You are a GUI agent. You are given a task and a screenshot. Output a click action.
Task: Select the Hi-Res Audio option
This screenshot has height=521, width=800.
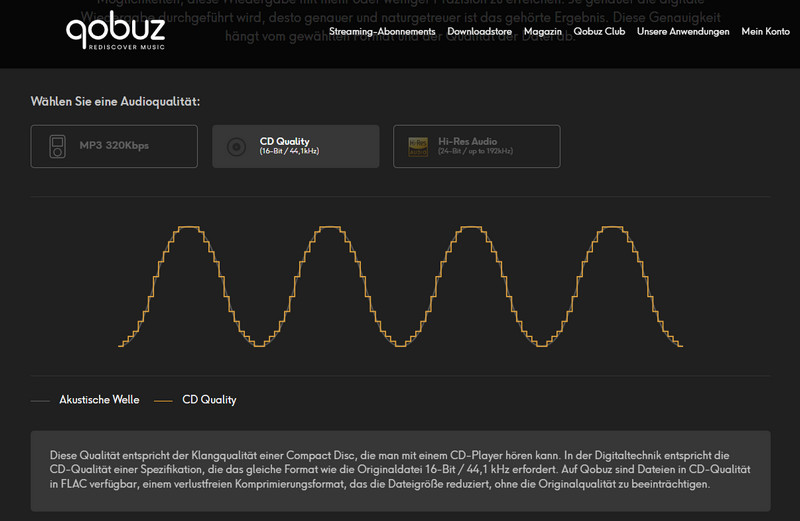[477, 146]
